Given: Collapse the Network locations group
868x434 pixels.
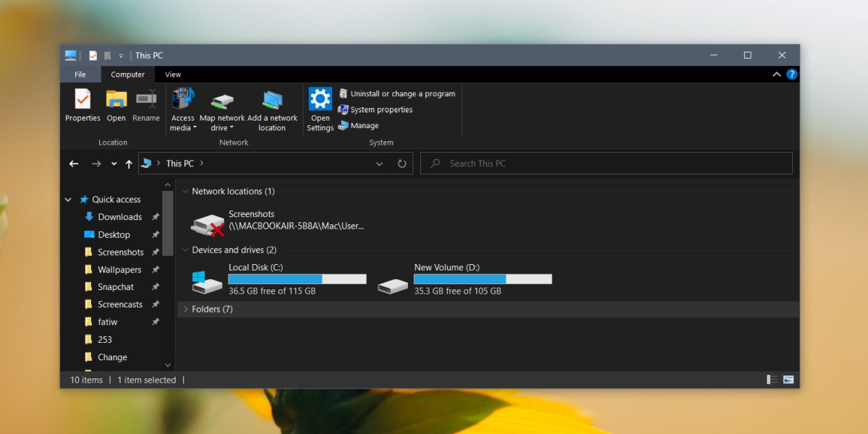Looking at the screenshot, I should tap(185, 192).
